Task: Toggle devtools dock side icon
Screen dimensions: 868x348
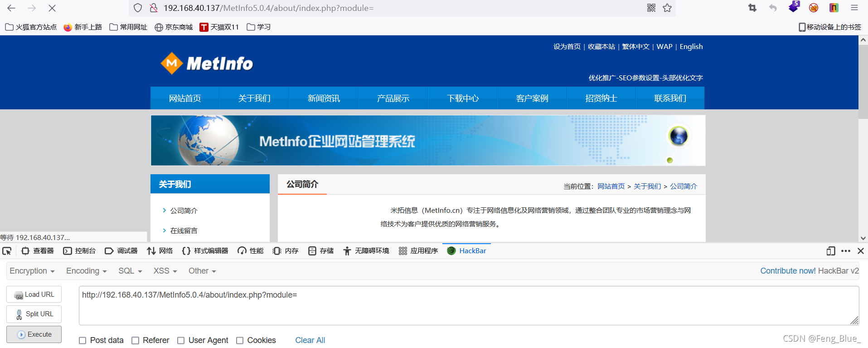Action: [831, 251]
